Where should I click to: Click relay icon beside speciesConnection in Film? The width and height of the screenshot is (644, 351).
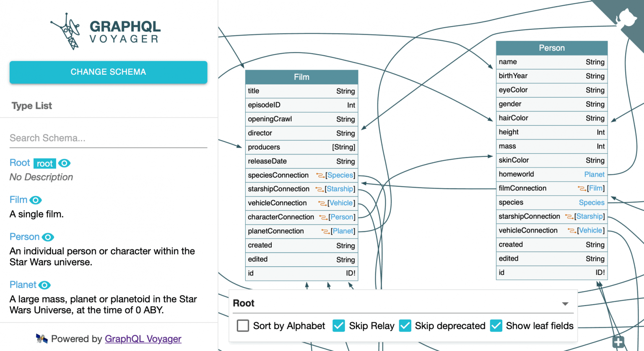320,175
